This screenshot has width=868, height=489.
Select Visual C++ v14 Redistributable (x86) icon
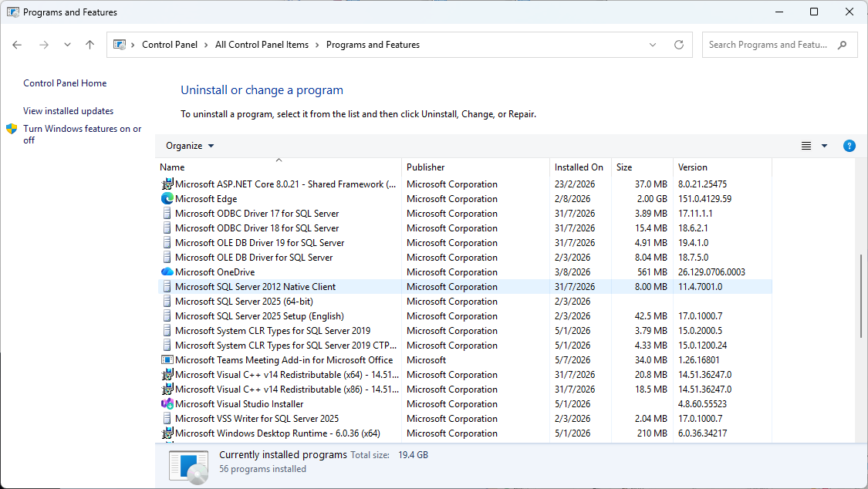pyautogui.click(x=167, y=389)
